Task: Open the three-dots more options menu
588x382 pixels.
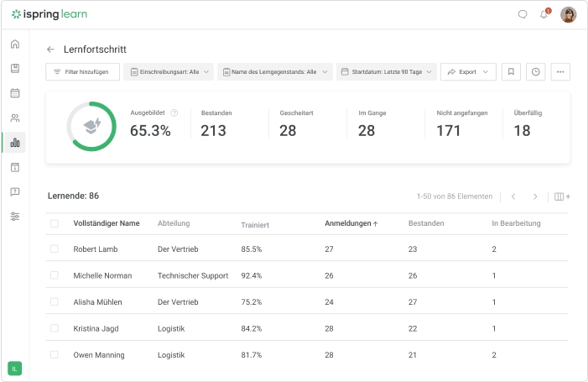Action: coord(560,72)
